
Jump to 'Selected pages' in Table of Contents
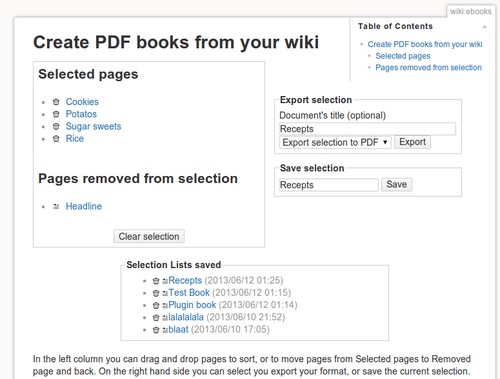403,56
